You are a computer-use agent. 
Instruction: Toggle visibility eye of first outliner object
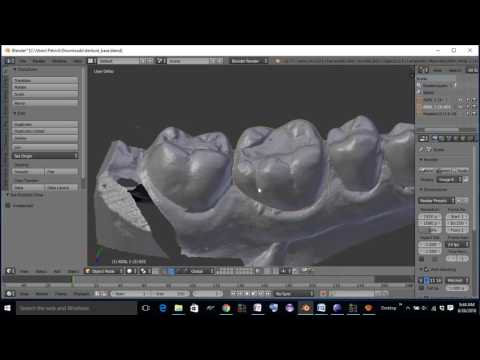(461, 100)
